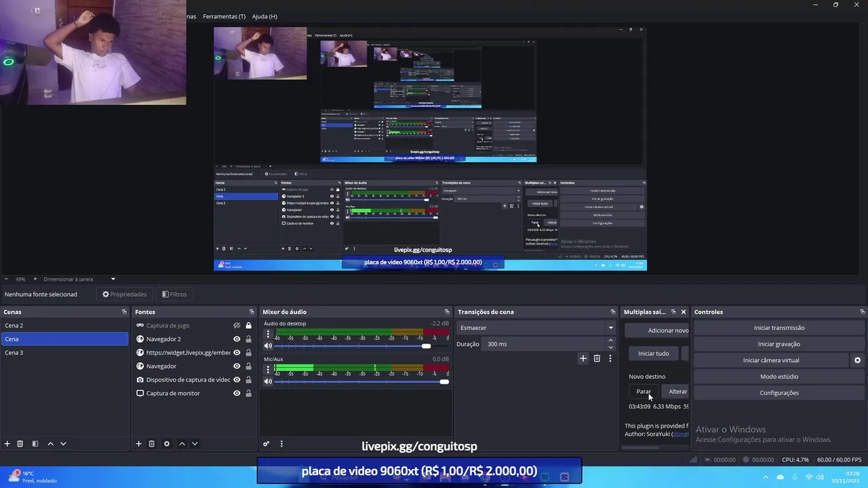The width and height of the screenshot is (868, 488).
Task: Open the Propriedades tab button
Action: [x=124, y=294]
